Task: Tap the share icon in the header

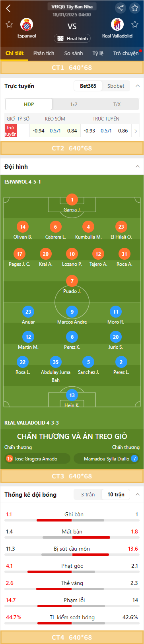Action: pos(121,8)
